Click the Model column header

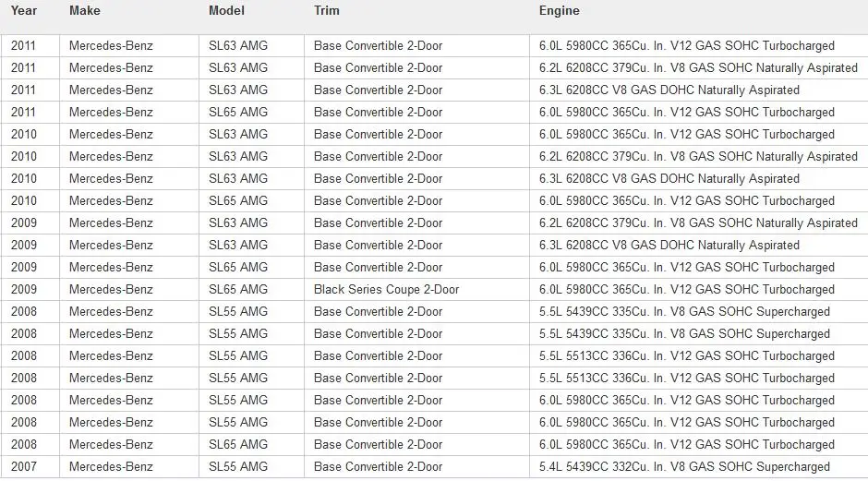[226, 10]
